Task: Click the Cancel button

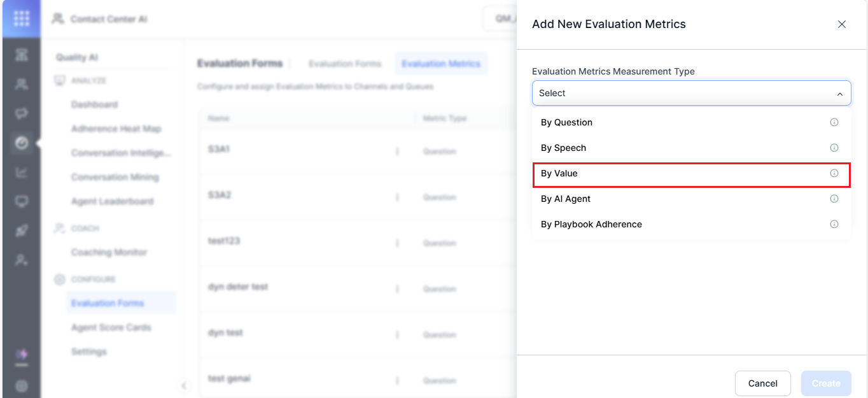Action: 762,383
